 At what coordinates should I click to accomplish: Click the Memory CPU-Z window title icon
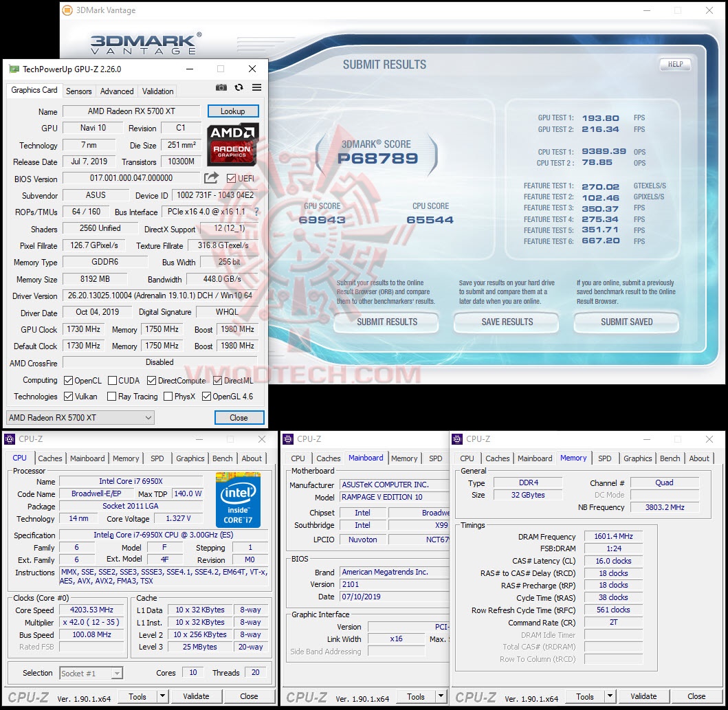457,439
